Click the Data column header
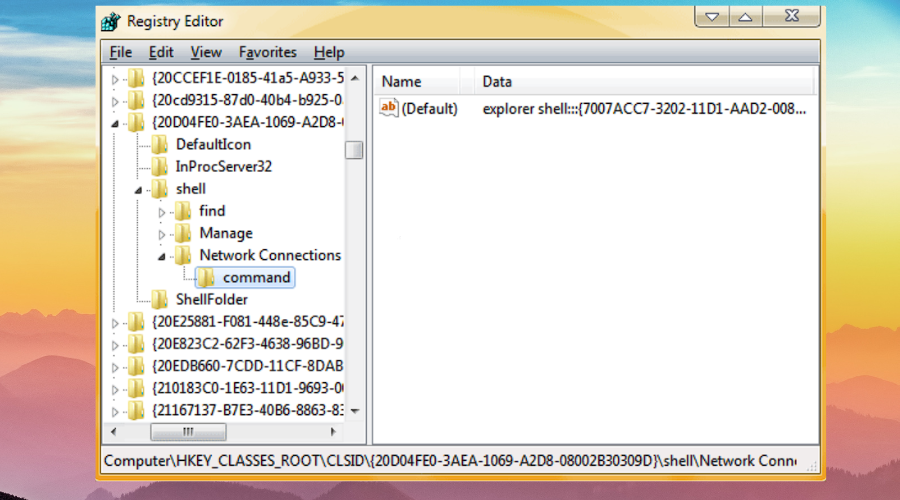Viewport: 900px width, 500px height. click(x=497, y=81)
